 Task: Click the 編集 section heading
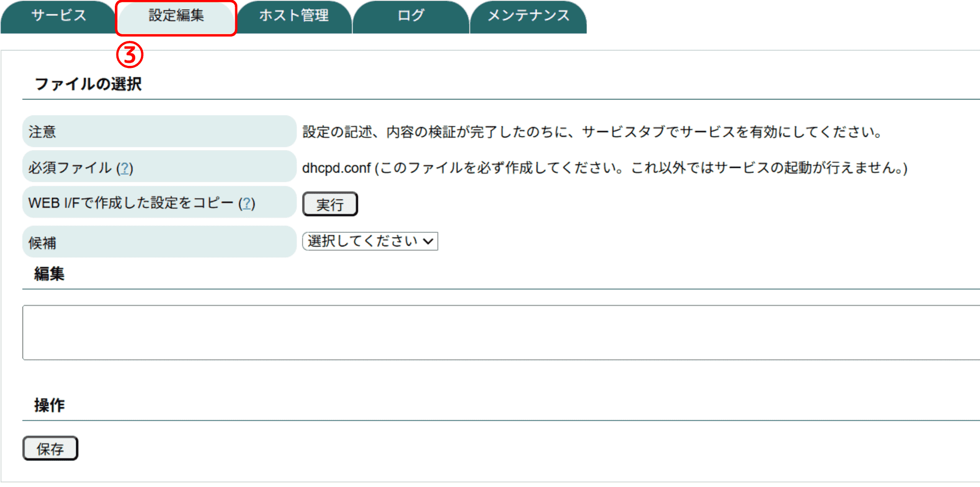pos(50,274)
